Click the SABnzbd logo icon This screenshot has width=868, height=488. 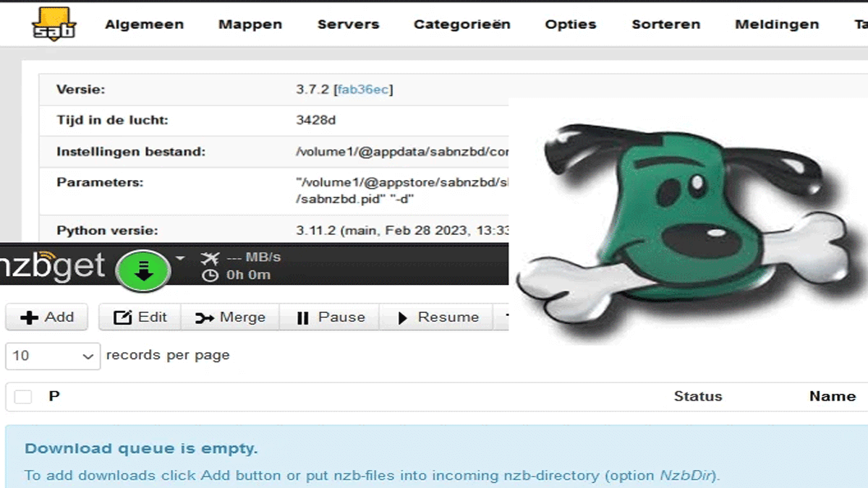tap(54, 24)
